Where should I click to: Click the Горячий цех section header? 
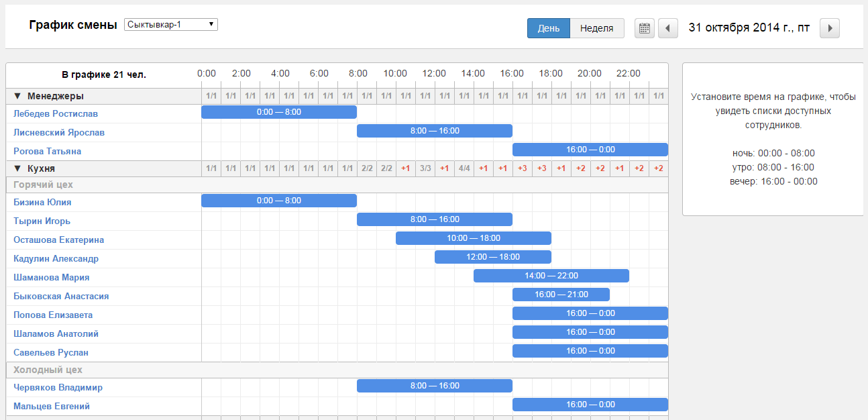[x=337, y=185]
